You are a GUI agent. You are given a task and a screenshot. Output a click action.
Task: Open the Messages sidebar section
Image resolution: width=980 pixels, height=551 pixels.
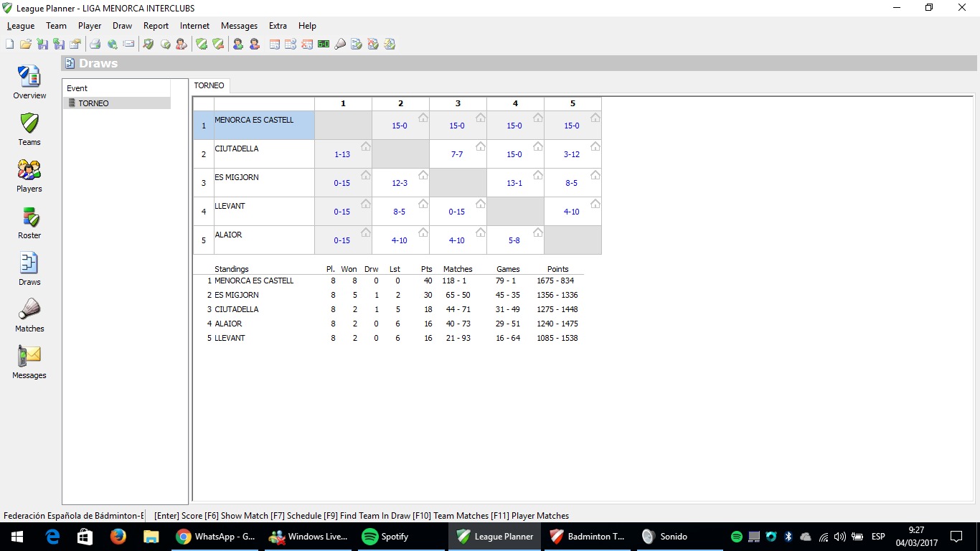tap(29, 362)
